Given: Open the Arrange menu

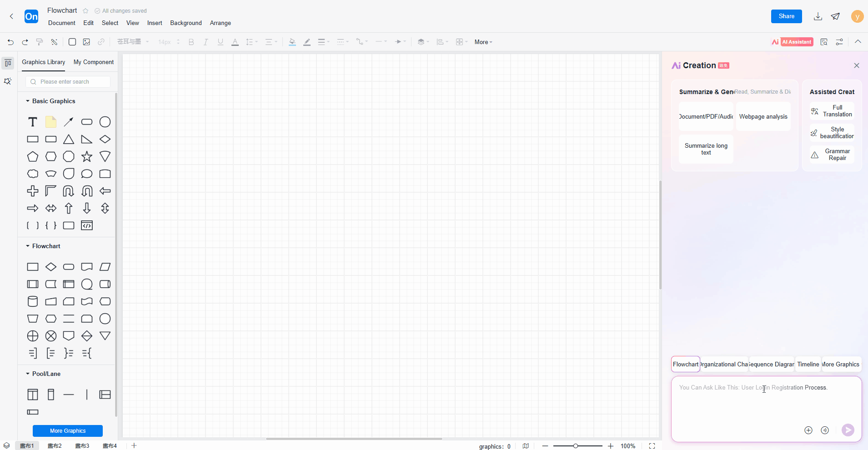Looking at the screenshot, I should 220,23.
